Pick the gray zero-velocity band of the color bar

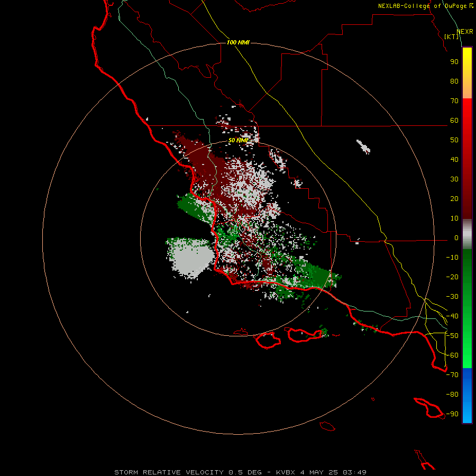(x=467, y=234)
